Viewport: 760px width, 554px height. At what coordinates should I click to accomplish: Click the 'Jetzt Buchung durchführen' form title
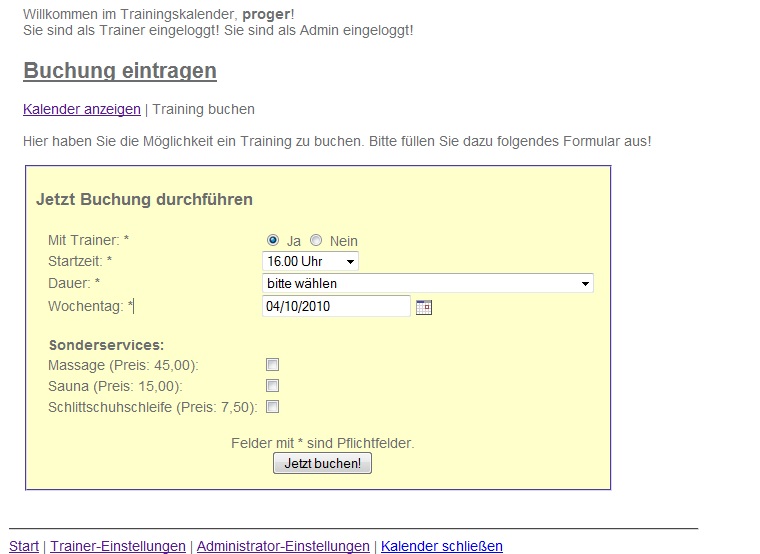tap(144, 199)
